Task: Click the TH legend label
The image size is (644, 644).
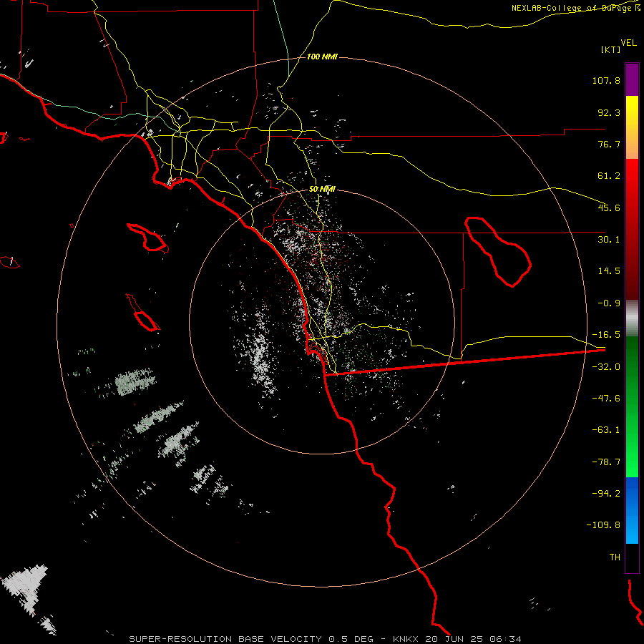Action: [x=615, y=557]
